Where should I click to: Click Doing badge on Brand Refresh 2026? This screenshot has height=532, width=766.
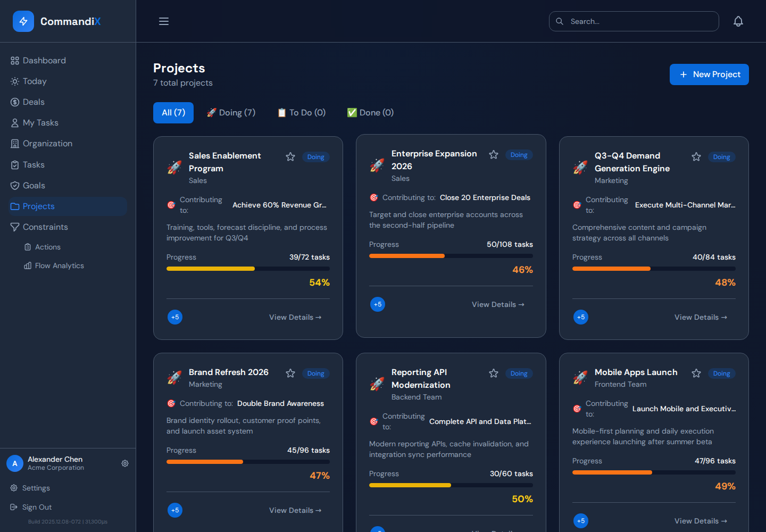coord(316,373)
